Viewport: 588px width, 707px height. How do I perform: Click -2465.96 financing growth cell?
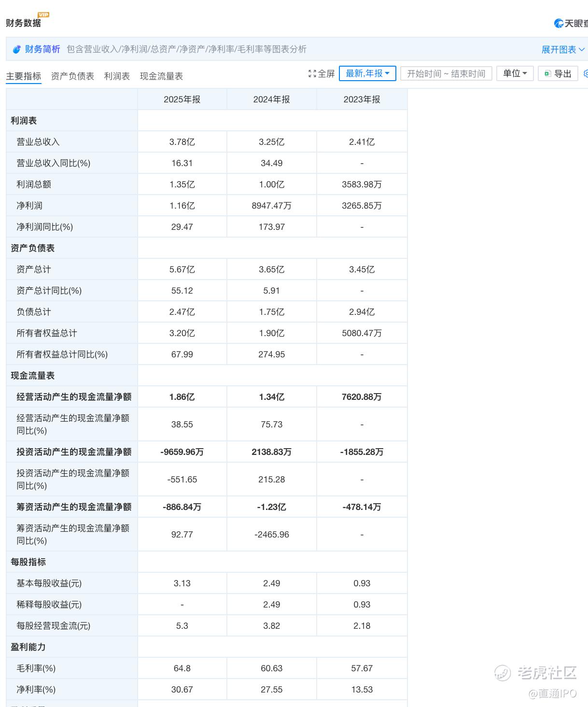pos(272,535)
